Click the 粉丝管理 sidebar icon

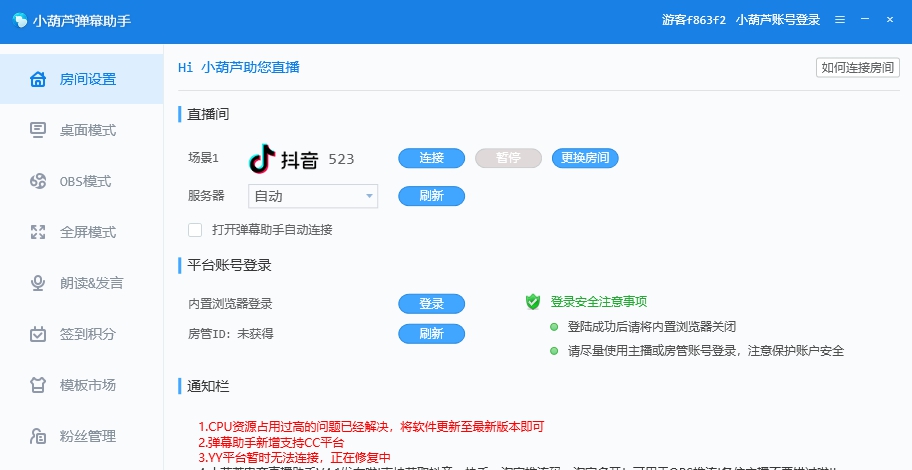coord(38,436)
